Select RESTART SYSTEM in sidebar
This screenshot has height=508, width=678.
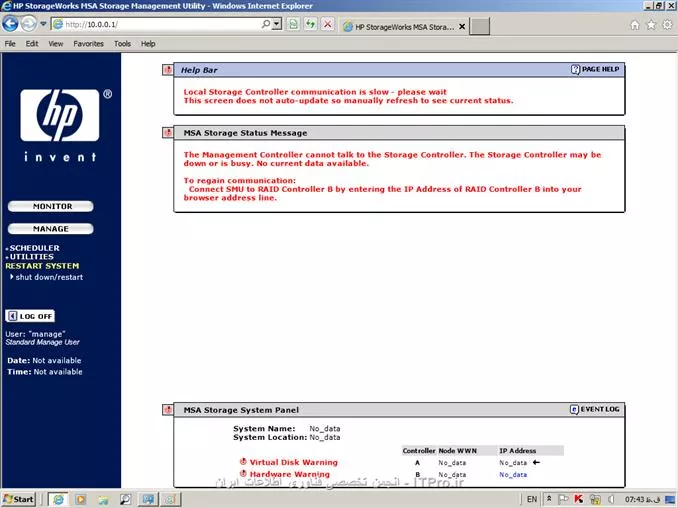coord(42,266)
